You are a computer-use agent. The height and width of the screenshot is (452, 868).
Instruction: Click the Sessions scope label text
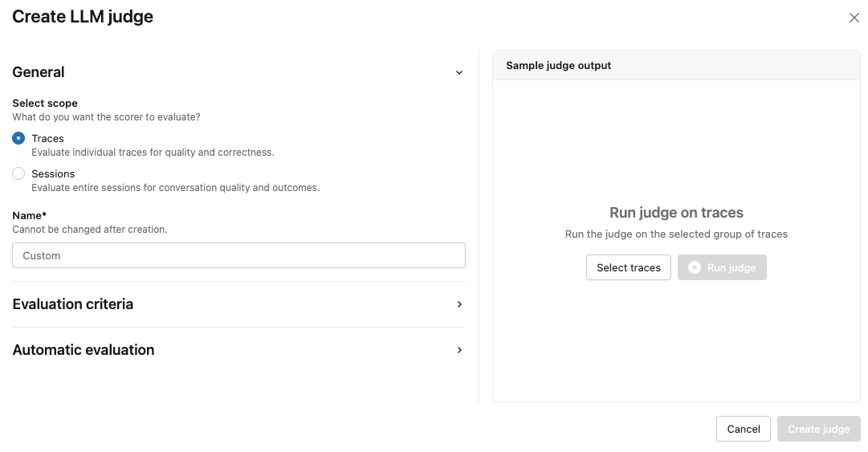point(53,173)
